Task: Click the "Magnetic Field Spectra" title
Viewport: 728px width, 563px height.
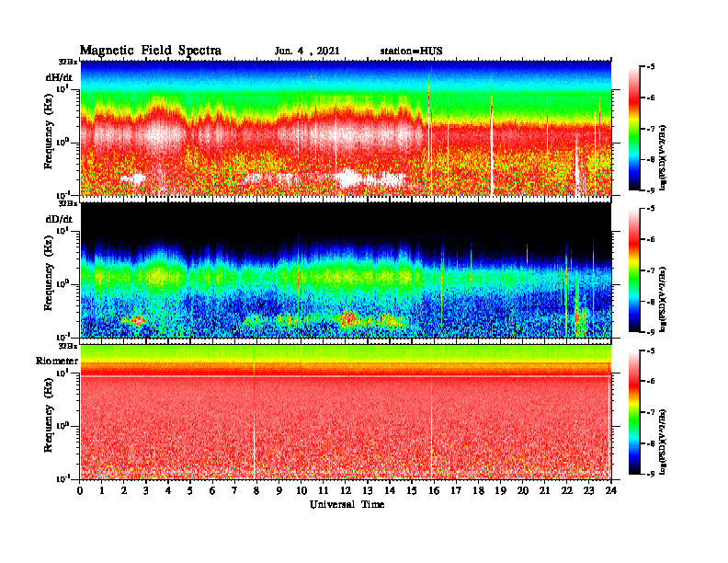Action: 151,51
